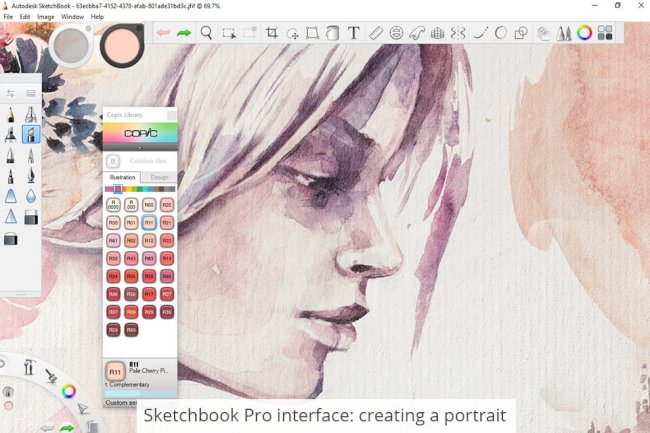Click the green Redo arrow in the top toolbar
Image resolution: width=650 pixels, height=433 pixels.
[184, 33]
